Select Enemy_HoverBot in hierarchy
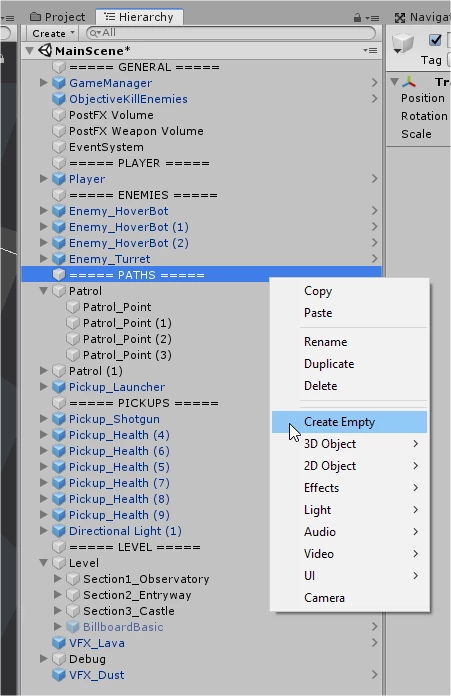451x696 pixels. pyautogui.click(x=119, y=211)
